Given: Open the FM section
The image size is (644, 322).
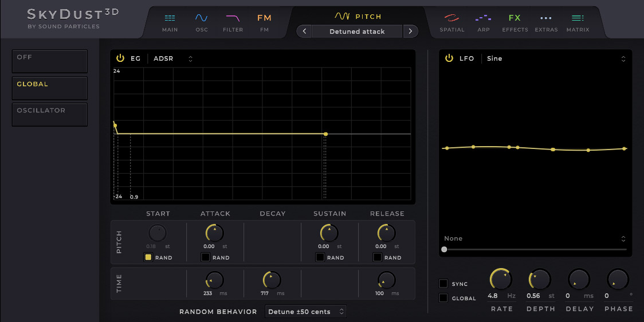Looking at the screenshot, I should tap(264, 22).
